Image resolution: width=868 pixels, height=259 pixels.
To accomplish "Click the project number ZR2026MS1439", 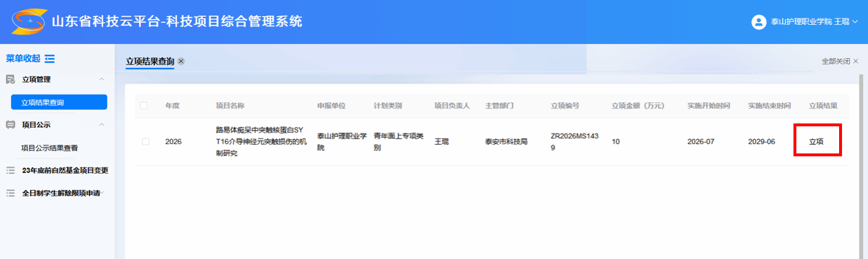I will [576, 141].
